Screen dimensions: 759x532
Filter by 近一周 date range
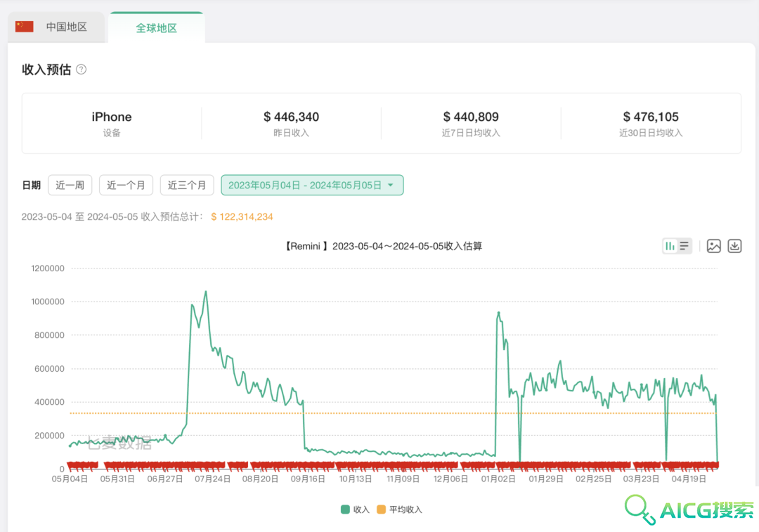[x=70, y=186]
